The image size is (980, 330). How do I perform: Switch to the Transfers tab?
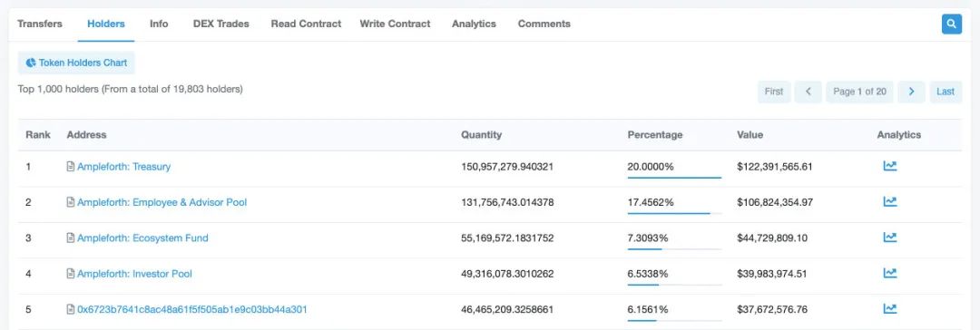[40, 24]
